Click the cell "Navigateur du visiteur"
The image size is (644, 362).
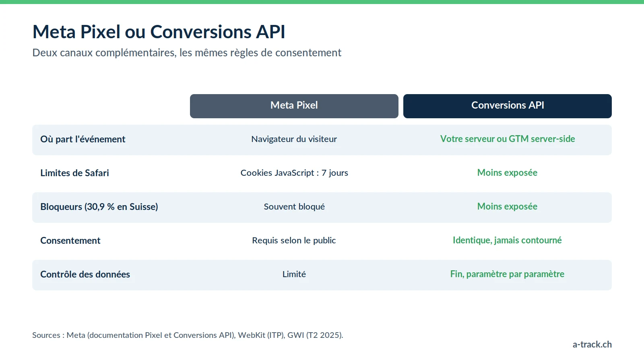coord(294,139)
